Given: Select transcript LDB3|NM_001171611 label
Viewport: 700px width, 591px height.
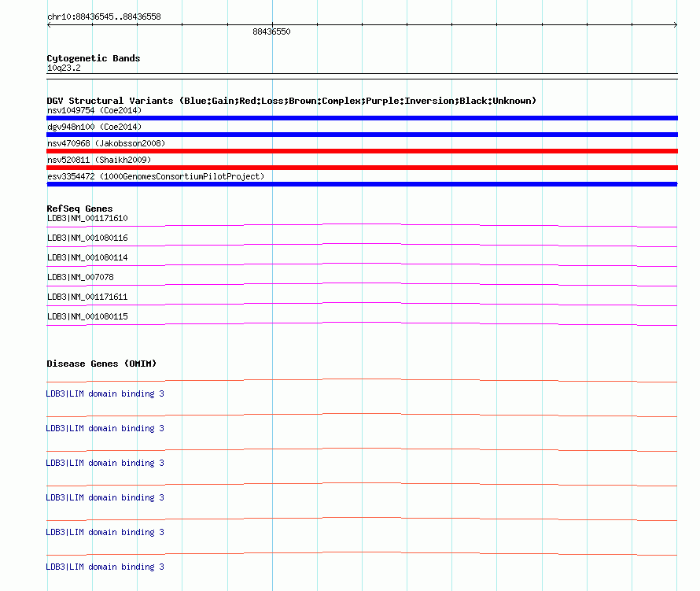Looking at the screenshot, I should point(87,297).
